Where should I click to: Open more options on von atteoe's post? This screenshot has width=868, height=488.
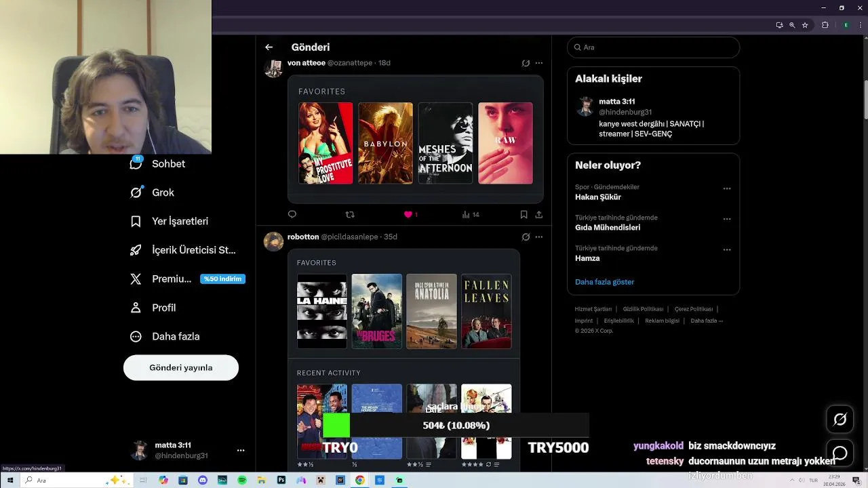tap(539, 63)
